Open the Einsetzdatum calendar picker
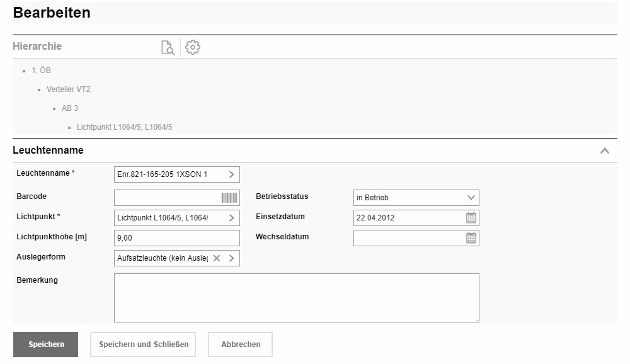This screenshot has width=630, height=364. point(471,218)
